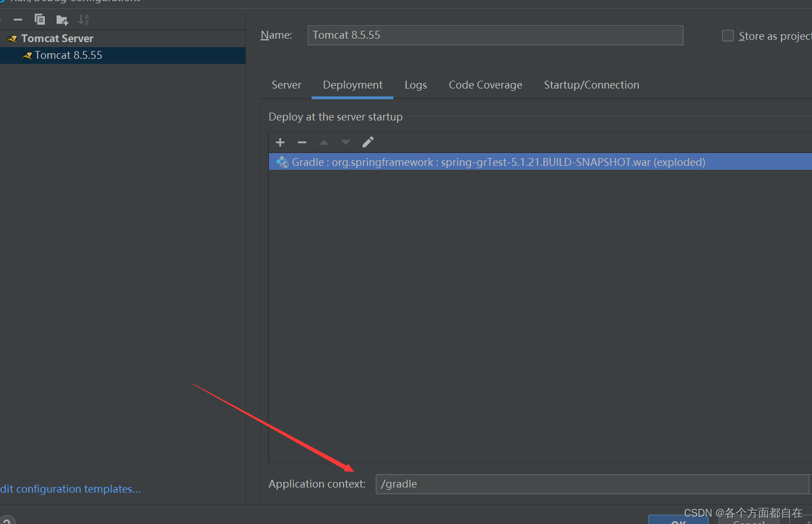Edit the artifact with the pencil icon
812x524 pixels.
(x=368, y=142)
